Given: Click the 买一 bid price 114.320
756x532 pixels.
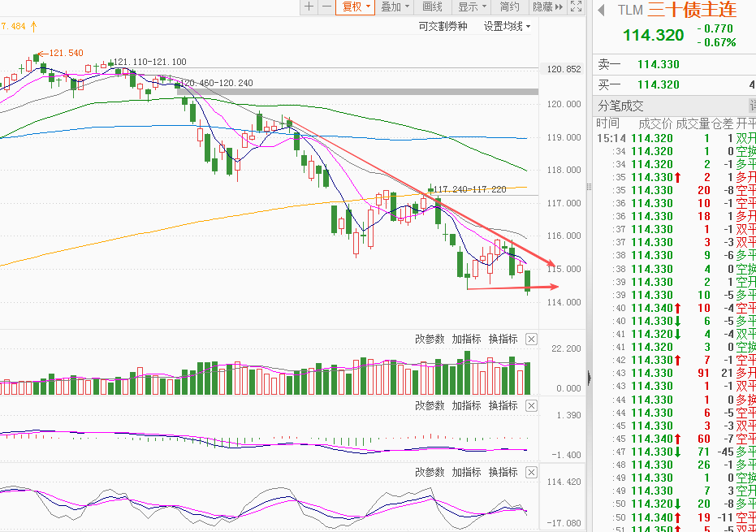Looking at the screenshot, I should pos(658,84).
